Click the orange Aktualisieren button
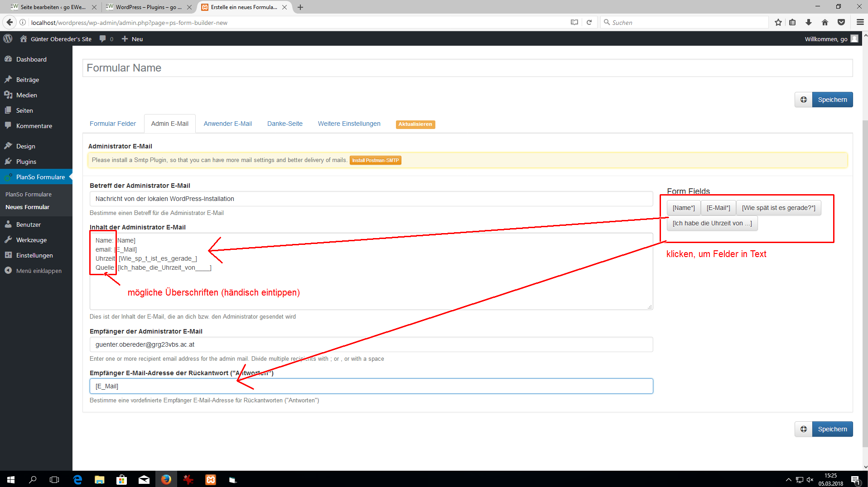The image size is (868, 487). coord(415,124)
